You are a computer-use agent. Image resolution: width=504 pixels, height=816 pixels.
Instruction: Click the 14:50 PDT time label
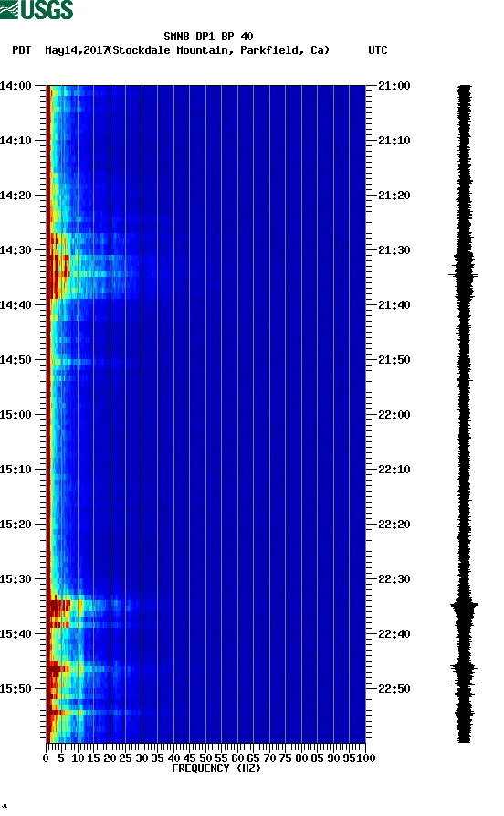pos(16,360)
